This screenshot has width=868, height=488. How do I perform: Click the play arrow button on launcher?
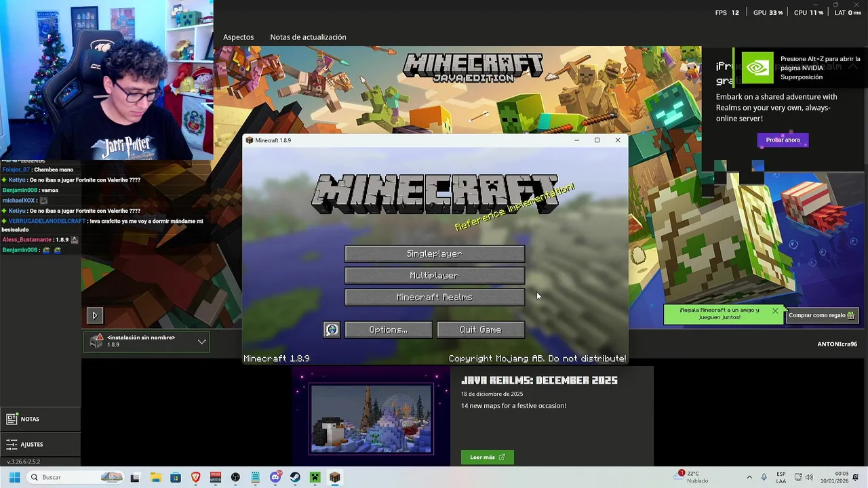point(94,315)
